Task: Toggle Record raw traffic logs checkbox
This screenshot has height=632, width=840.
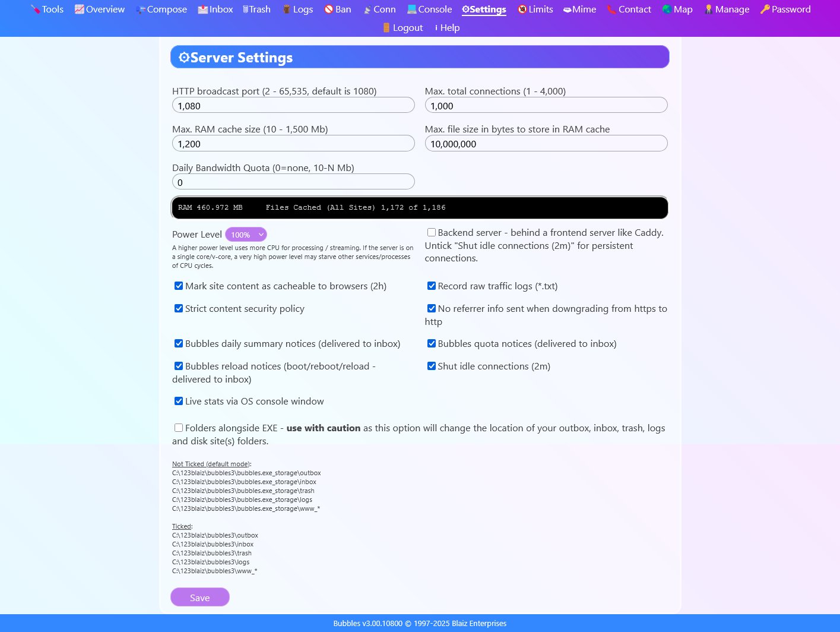Action: [x=432, y=286]
